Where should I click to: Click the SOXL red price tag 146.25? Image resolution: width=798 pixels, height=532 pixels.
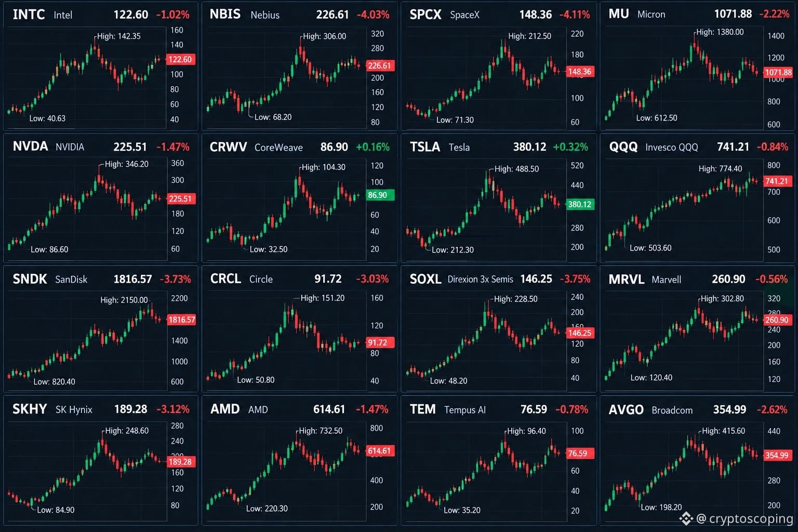(x=579, y=333)
